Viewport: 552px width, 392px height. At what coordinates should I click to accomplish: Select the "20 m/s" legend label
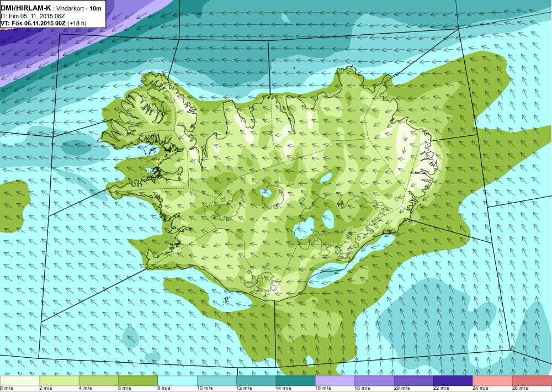402,388
